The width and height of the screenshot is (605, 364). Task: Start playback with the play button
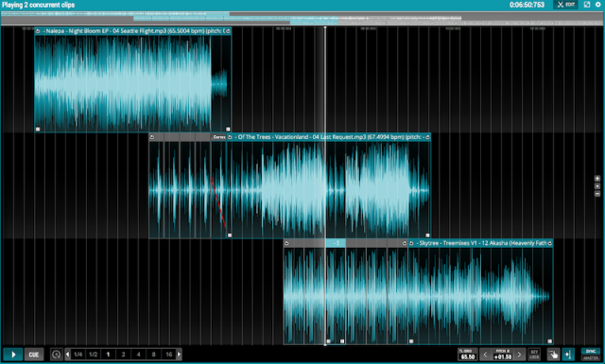[x=13, y=355]
